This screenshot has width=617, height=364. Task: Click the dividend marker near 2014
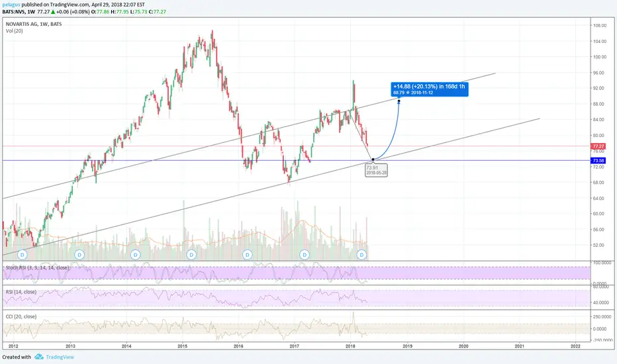(135, 255)
